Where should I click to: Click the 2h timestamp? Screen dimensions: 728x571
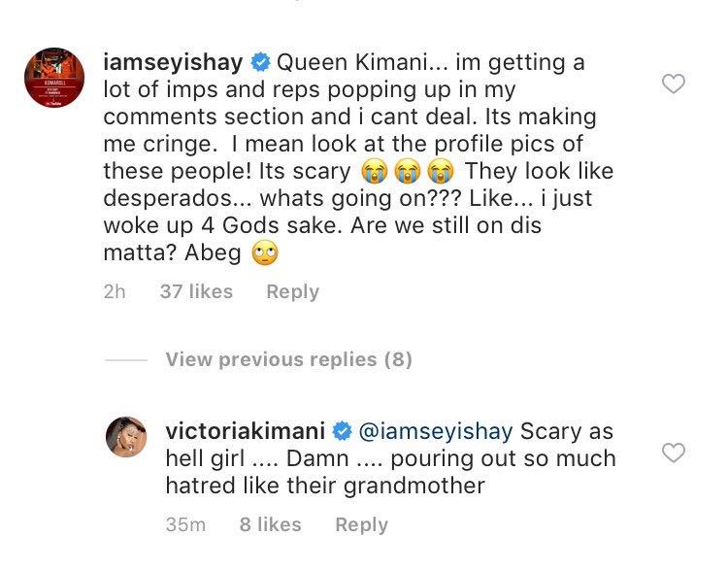click(115, 291)
